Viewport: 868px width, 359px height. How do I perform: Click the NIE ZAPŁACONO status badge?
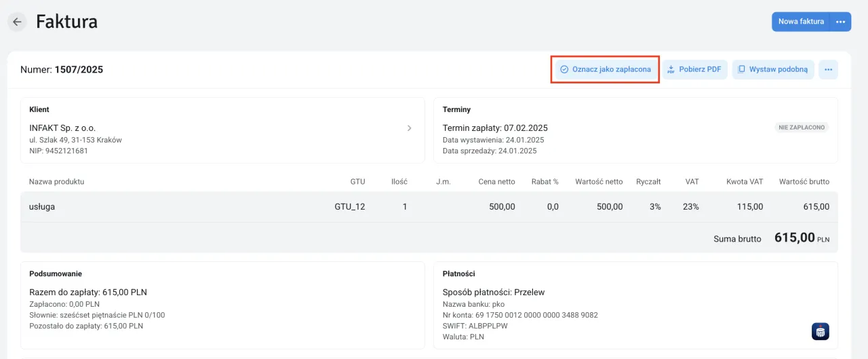(x=802, y=127)
